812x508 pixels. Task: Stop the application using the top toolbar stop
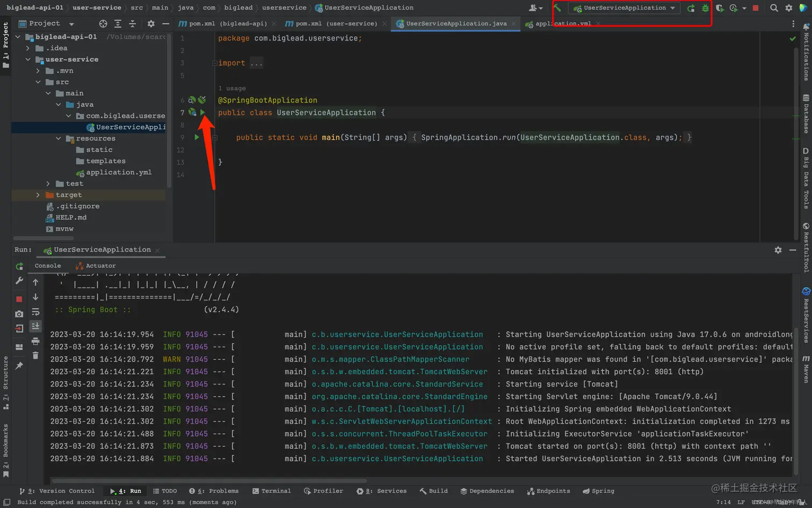(x=756, y=8)
